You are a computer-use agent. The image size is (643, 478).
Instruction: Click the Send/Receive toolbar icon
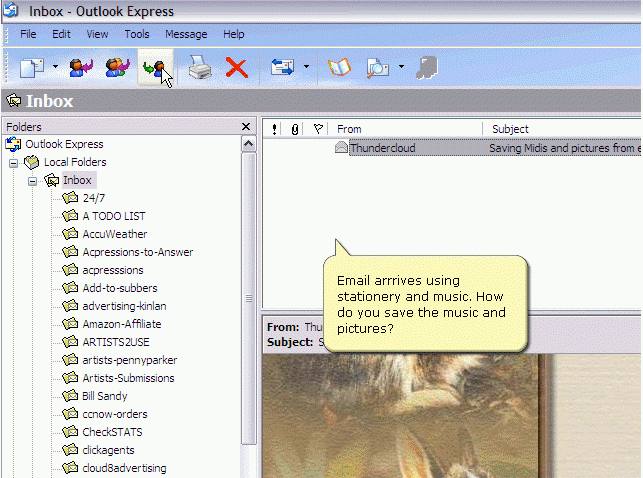pos(283,67)
